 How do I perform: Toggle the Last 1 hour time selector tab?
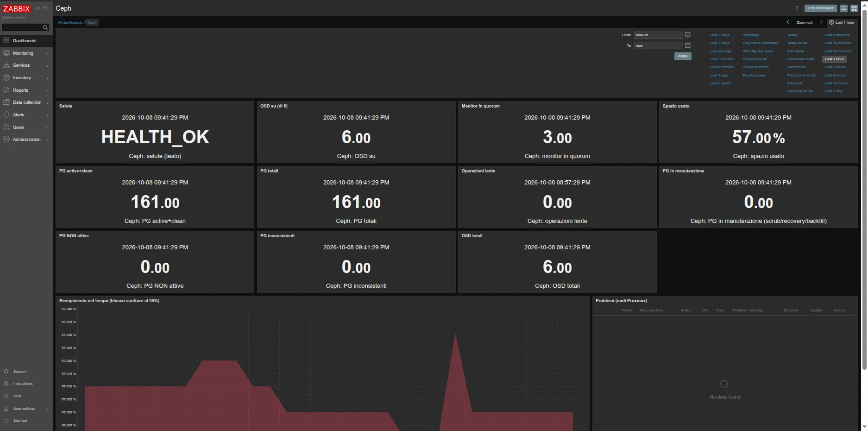tap(842, 22)
